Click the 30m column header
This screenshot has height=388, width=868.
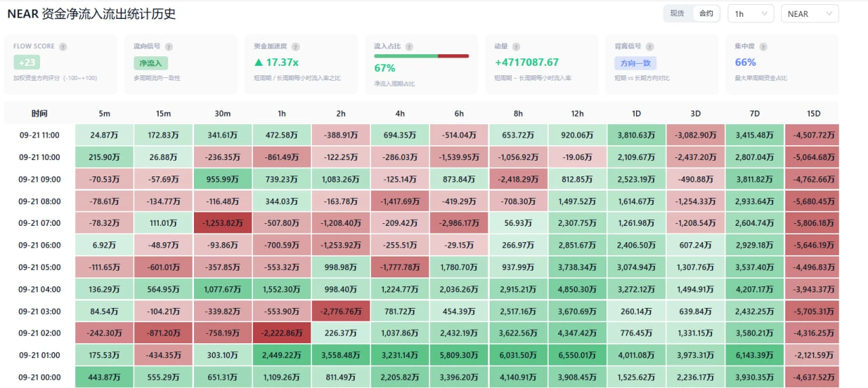[x=222, y=113]
